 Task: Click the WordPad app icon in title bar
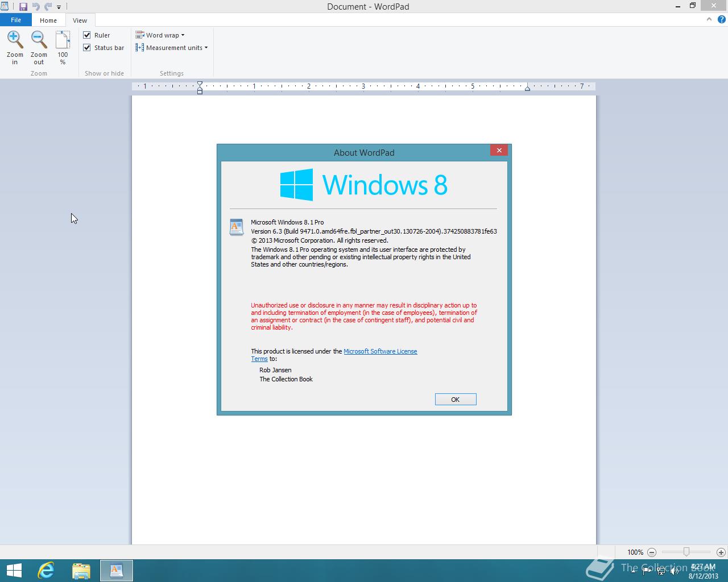click(x=6, y=6)
